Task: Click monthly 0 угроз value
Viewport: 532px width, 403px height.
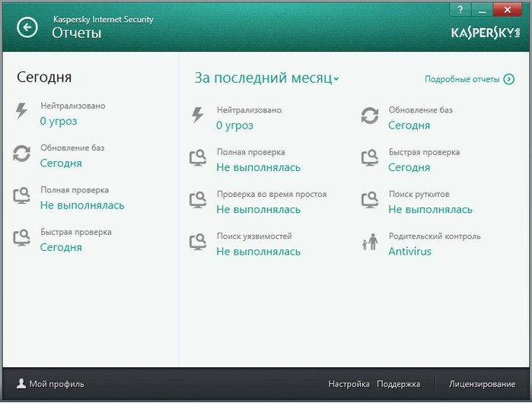Action: (x=234, y=125)
